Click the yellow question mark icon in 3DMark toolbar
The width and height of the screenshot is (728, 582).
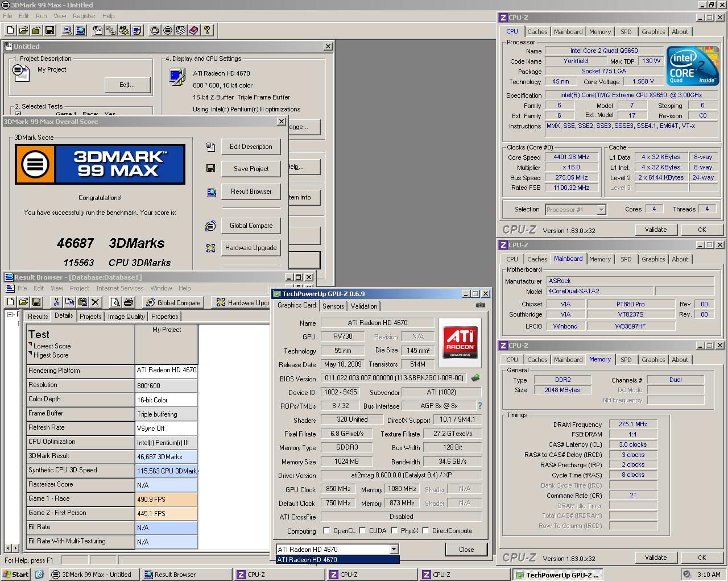coord(207,30)
